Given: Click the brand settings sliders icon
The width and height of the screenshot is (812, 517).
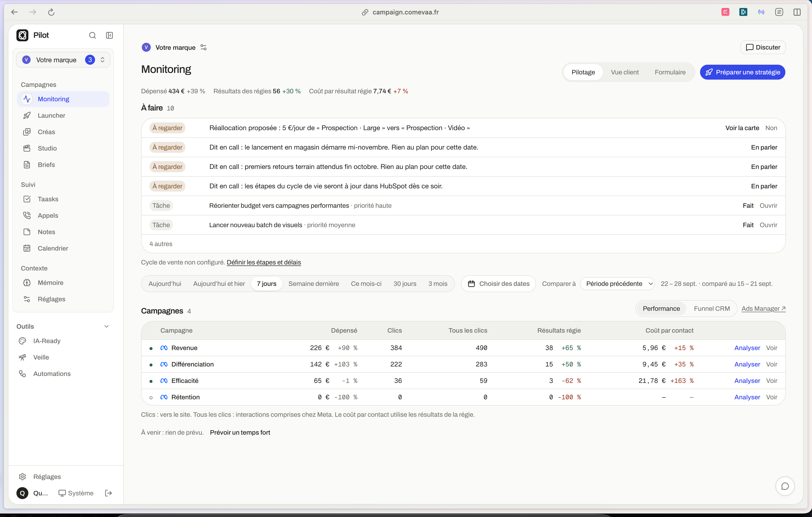Looking at the screenshot, I should 203,48.
